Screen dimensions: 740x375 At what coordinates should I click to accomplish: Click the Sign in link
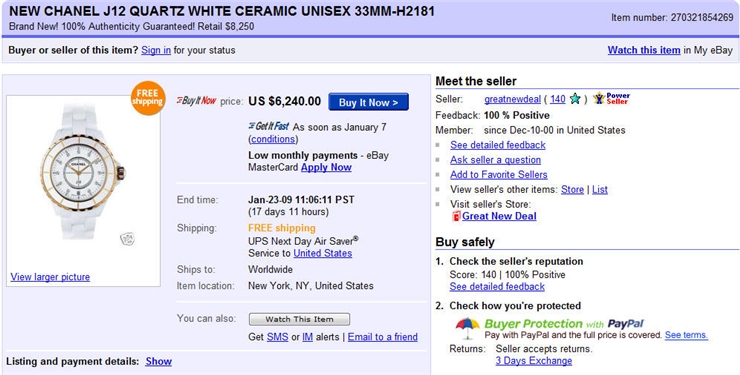tap(156, 50)
